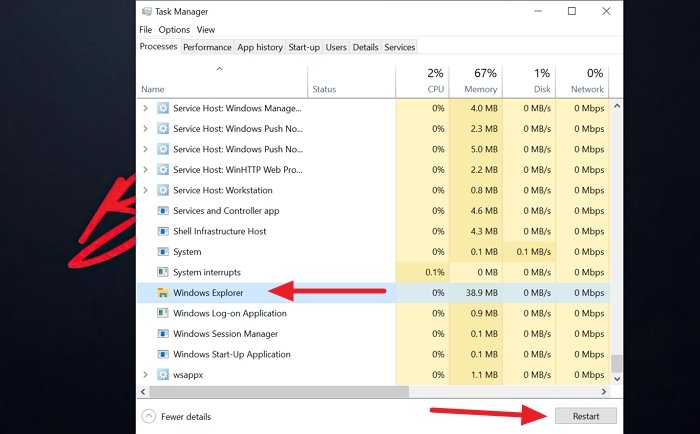The width and height of the screenshot is (700, 434).
Task: Switch to the Performance tab
Action: [207, 47]
